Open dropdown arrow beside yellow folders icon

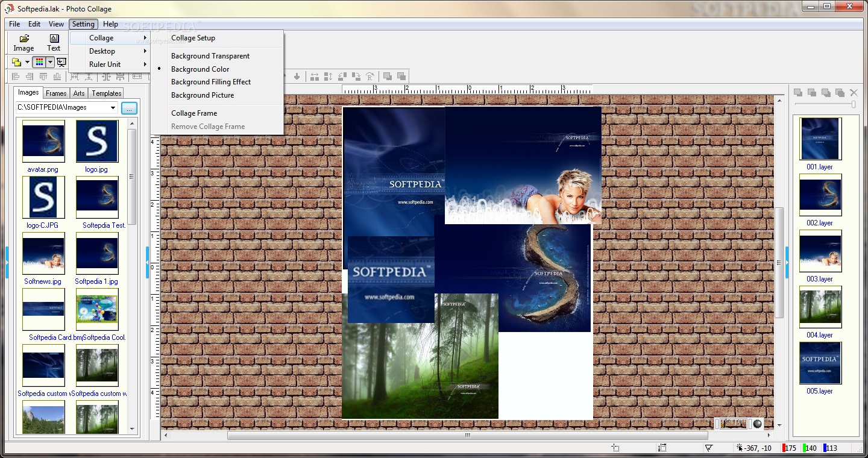(27, 62)
